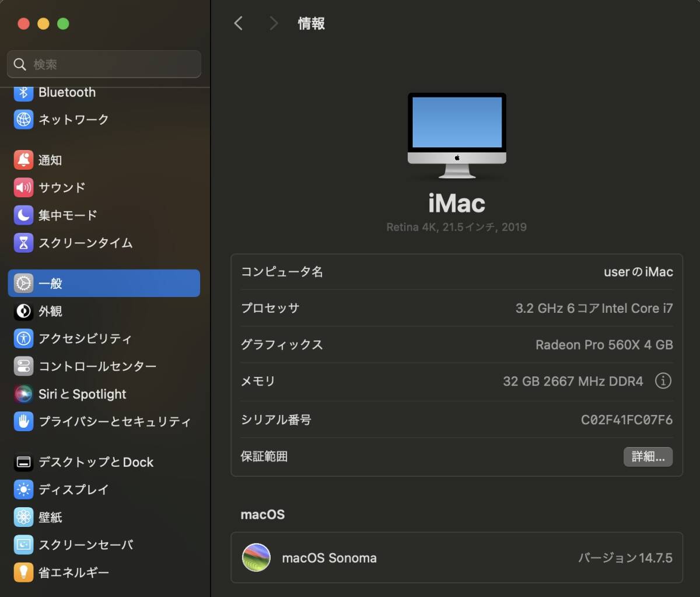Click the Radeon Pro 560X 4 GB text

point(604,345)
